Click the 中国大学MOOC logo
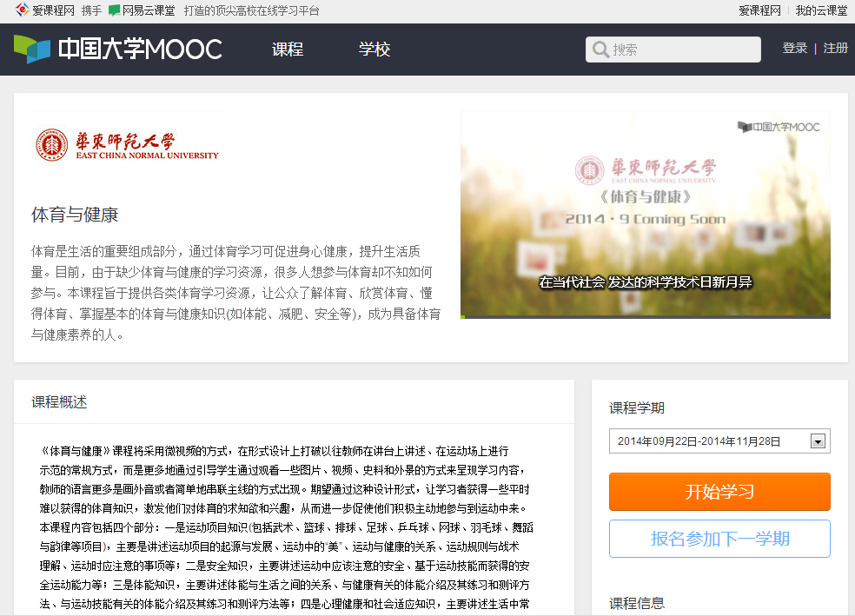Screen dimensions: 855x616 [x=118, y=49]
